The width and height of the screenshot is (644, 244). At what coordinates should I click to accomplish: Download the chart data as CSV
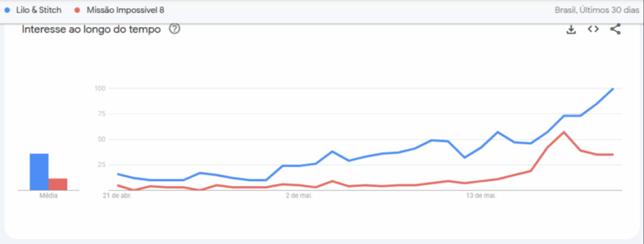pyautogui.click(x=571, y=30)
